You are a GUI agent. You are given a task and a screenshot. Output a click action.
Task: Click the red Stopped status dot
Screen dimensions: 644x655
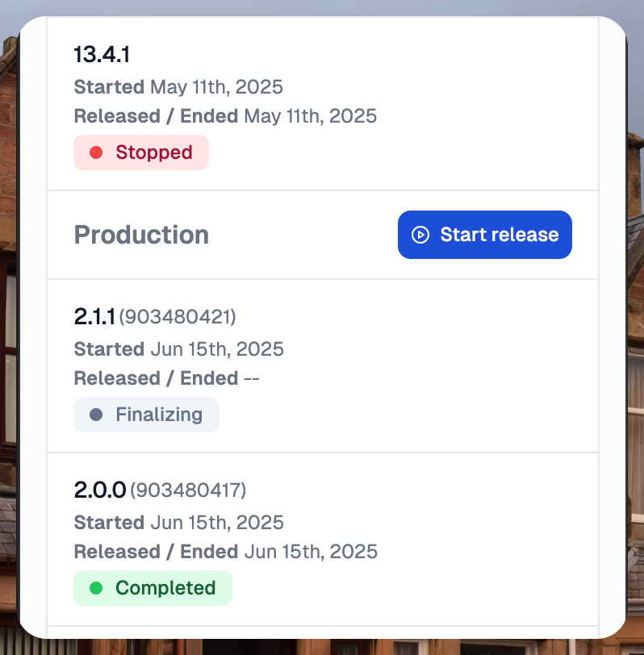[x=96, y=152]
